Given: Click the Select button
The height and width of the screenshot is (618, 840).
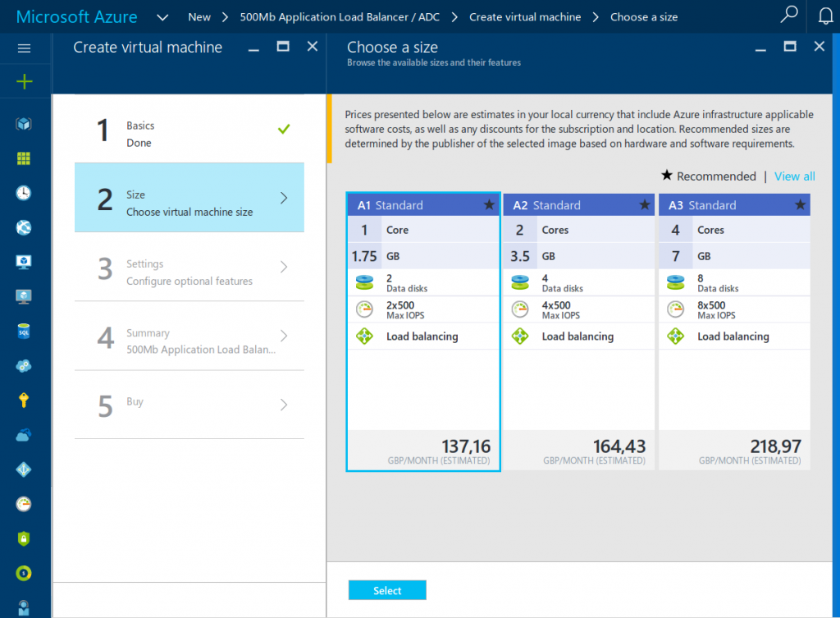Looking at the screenshot, I should click(x=386, y=589).
